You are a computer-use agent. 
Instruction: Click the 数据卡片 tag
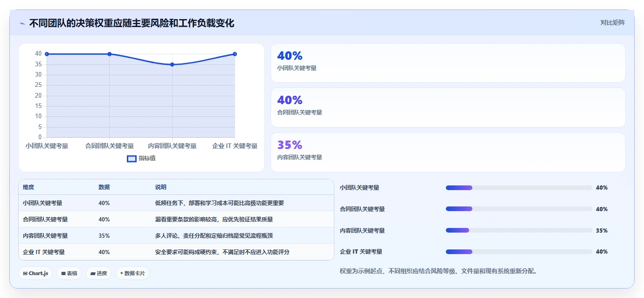click(132, 273)
